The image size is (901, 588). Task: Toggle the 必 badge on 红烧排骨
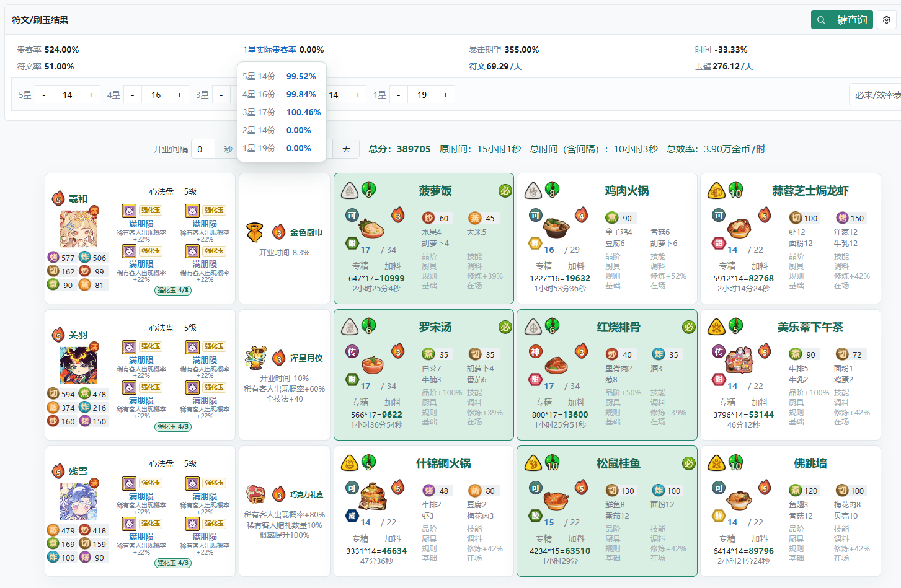(x=689, y=327)
